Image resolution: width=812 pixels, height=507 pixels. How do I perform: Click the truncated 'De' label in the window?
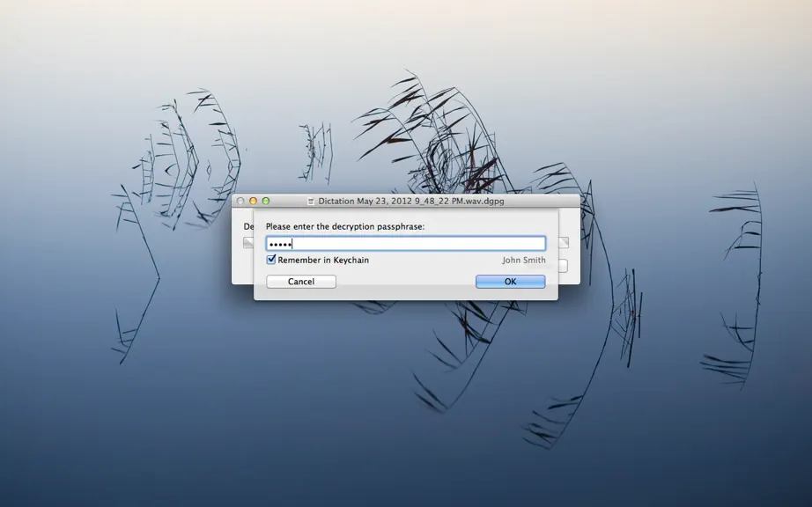click(x=248, y=226)
